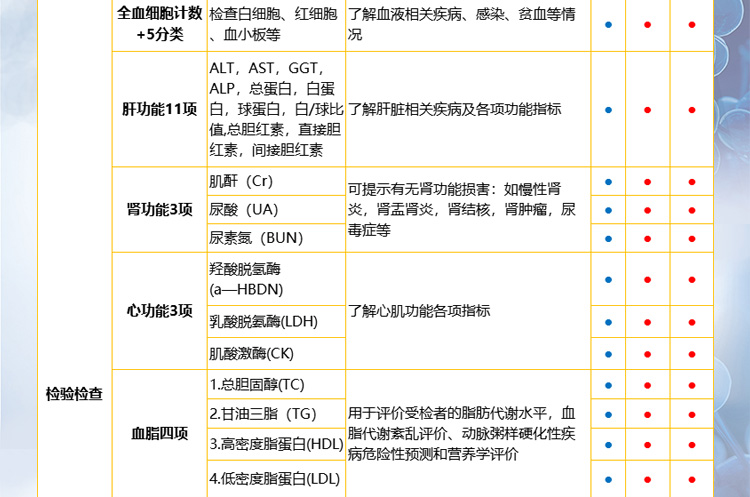
Task: Click the blue dot in the 全血细胞计数 row
Action: tap(608, 23)
